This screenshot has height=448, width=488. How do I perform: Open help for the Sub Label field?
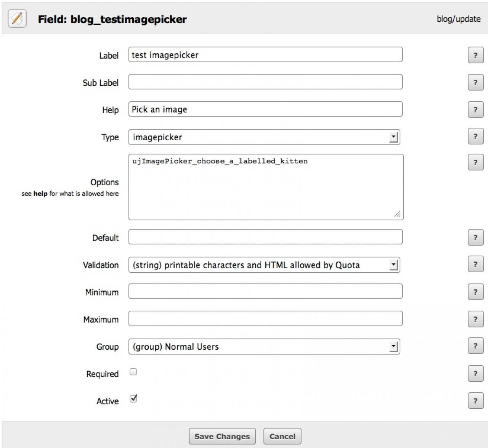475,83
